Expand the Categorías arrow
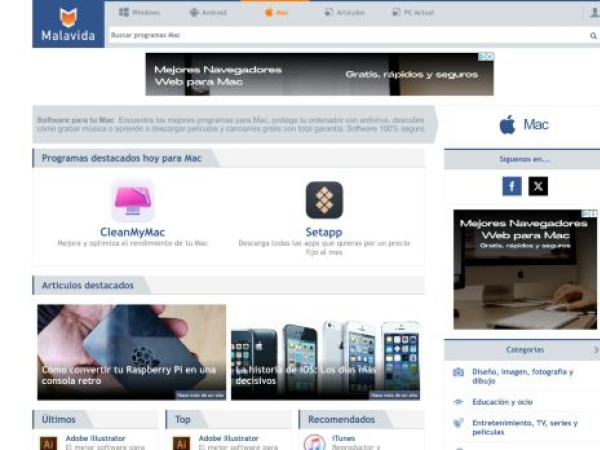The image size is (600, 450). click(x=596, y=350)
